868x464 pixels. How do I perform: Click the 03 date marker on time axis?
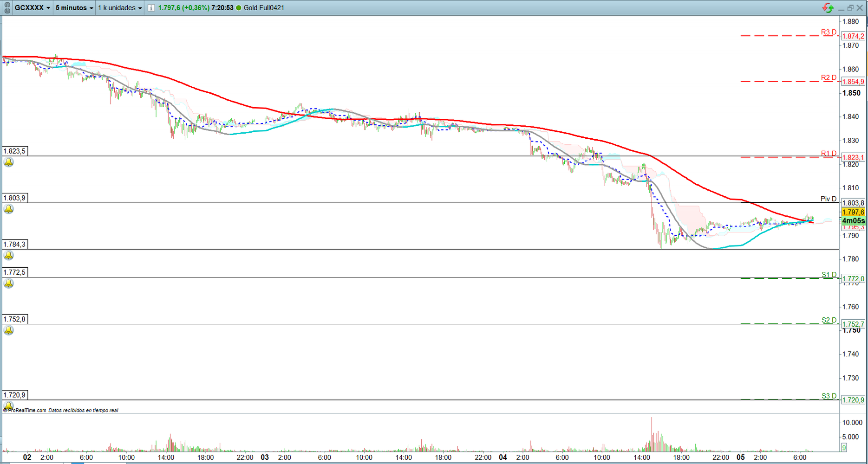click(265, 458)
